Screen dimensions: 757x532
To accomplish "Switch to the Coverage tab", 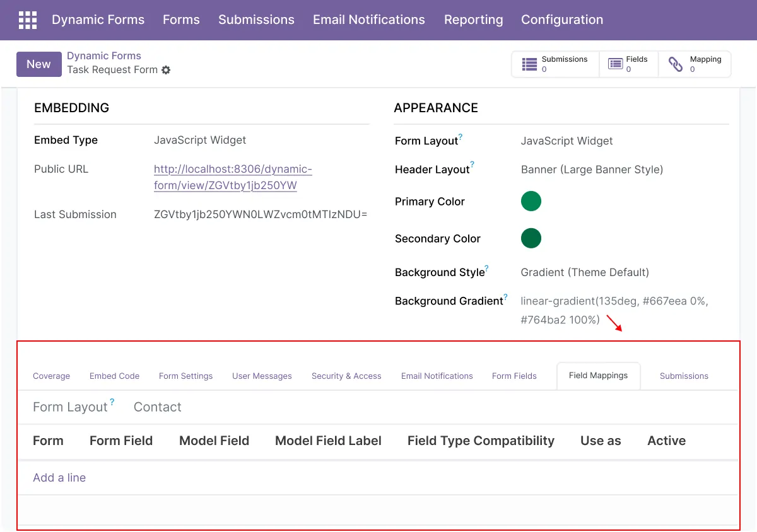I will [51, 376].
